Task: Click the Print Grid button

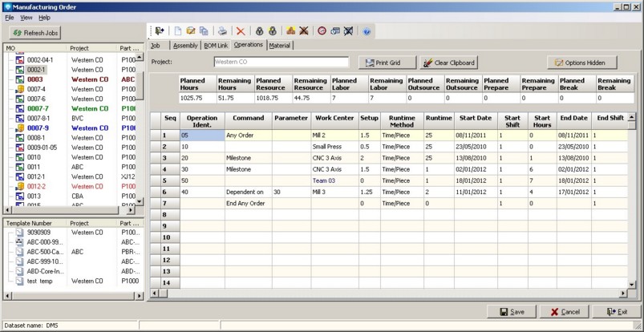Action: (387, 63)
